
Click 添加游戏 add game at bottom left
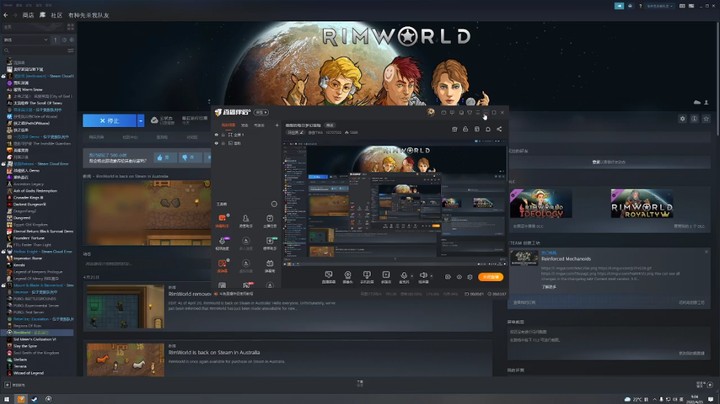tap(15, 385)
